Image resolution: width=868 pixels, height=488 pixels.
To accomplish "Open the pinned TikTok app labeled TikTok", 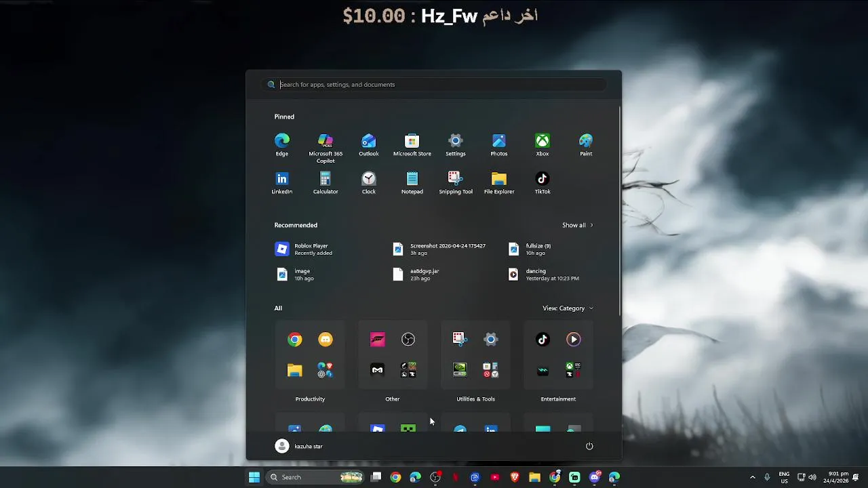I will (x=542, y=183).
